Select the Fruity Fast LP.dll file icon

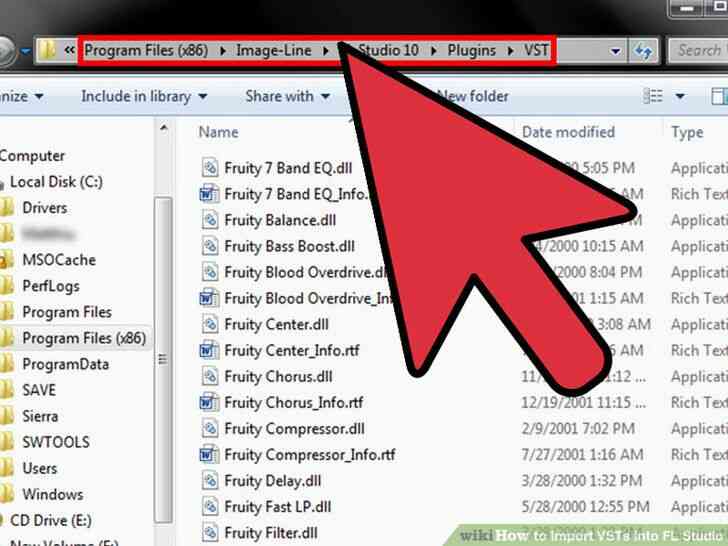click(x=210, y=506)
